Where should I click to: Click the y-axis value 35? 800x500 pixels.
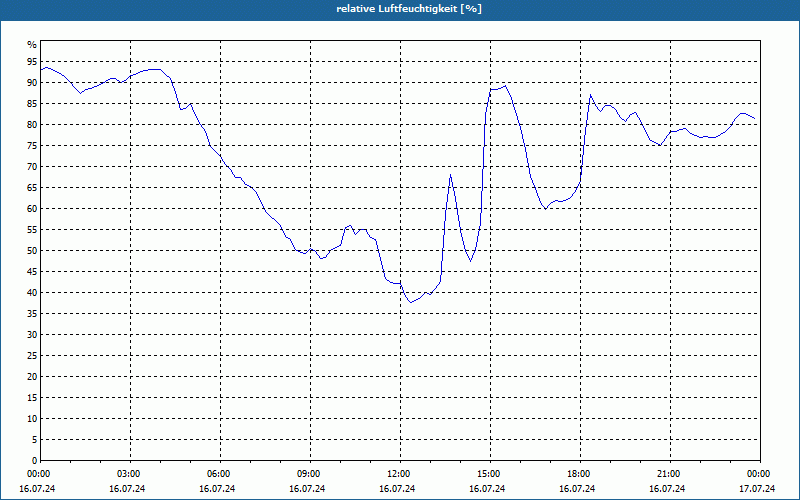(32, 314)
